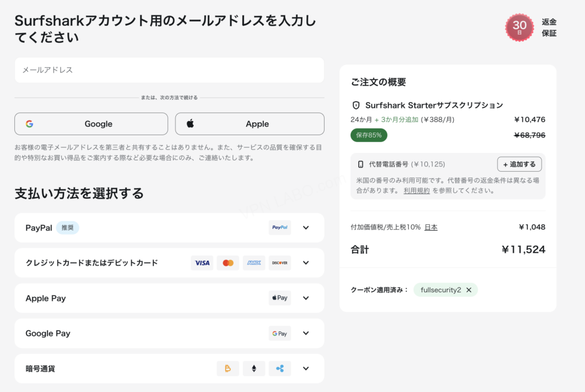The width and height of the screenshot is (585, 392).
Task: Expand the Apple Pay option chevron
Action: point(306,298)
